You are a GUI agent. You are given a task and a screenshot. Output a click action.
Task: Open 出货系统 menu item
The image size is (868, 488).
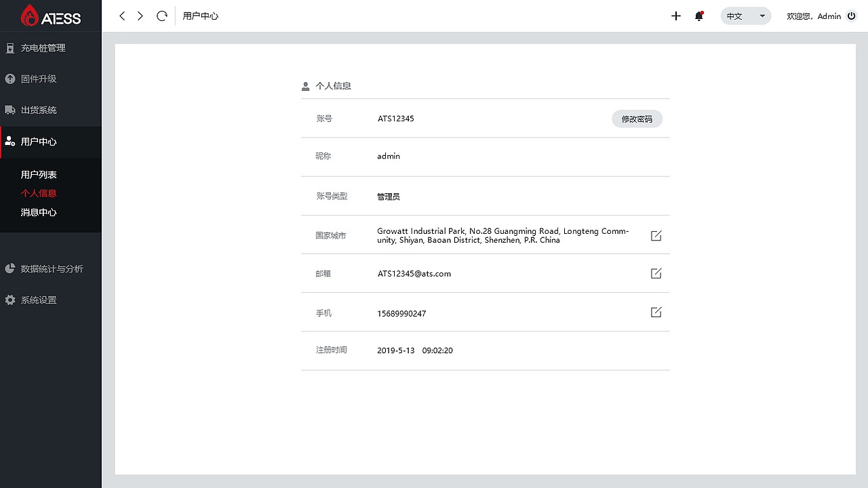click(39, 110)
